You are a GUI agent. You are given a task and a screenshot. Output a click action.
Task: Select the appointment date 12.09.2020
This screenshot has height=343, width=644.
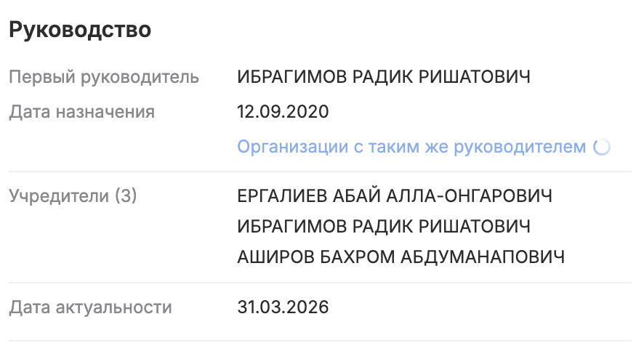pos(283,113)
